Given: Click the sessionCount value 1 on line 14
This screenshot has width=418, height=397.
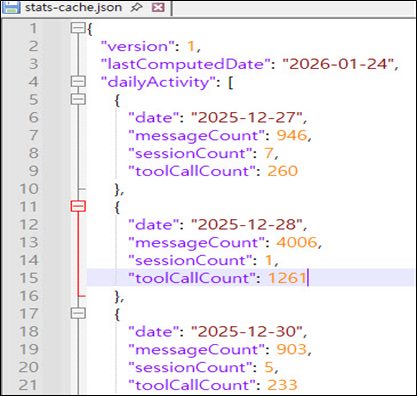Looking at the screenshot, I should (x=269, y=260).
